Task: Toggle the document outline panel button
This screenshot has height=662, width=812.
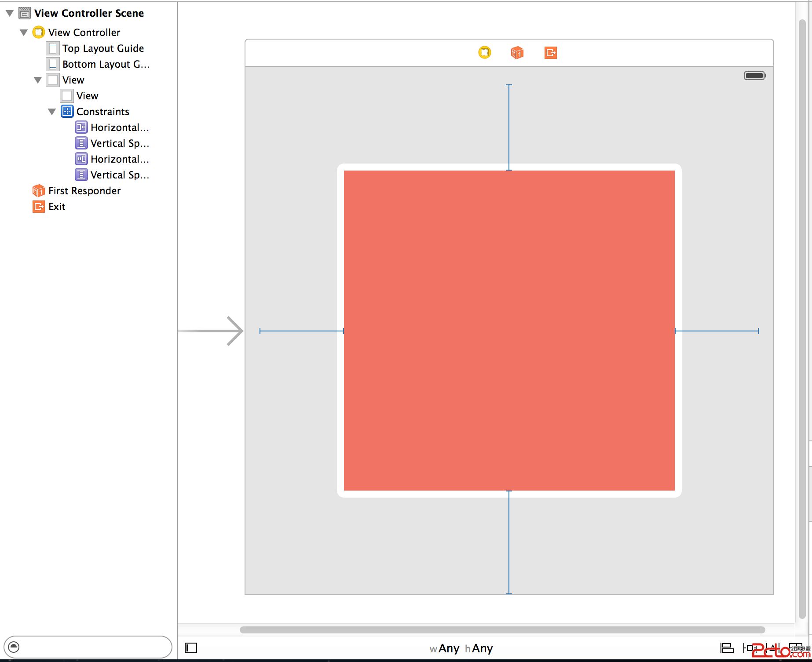Action: pos(191,648)
